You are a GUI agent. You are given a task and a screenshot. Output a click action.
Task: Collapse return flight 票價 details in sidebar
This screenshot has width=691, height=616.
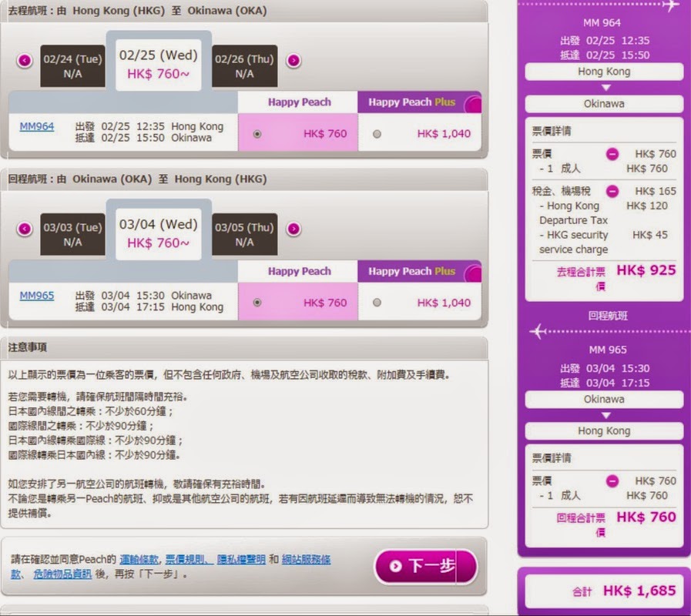[x=612, y=481]
